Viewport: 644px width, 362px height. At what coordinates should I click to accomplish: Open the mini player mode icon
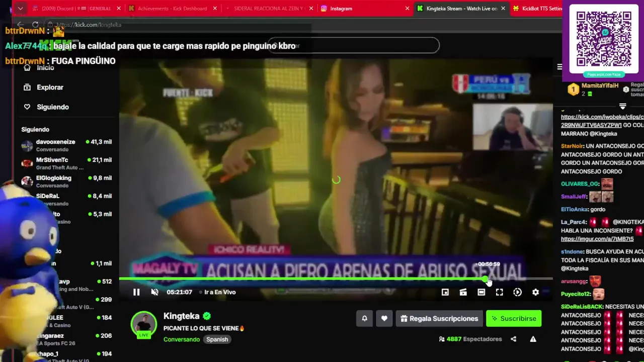pos(445,292)
